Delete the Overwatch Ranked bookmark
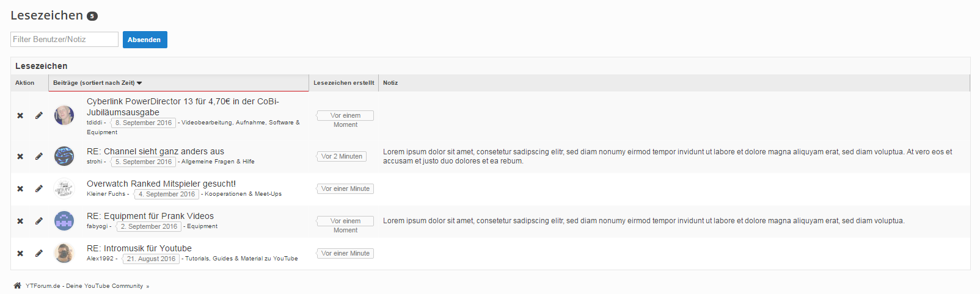 point(20,188)
